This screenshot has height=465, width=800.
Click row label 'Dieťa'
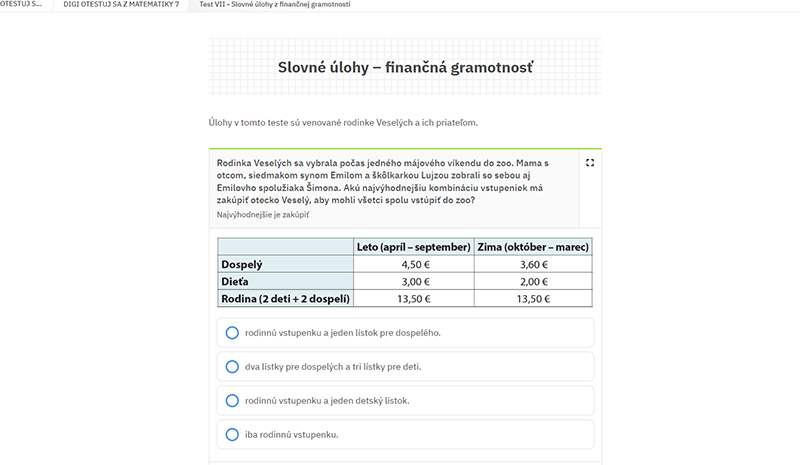tap(235, 282)
